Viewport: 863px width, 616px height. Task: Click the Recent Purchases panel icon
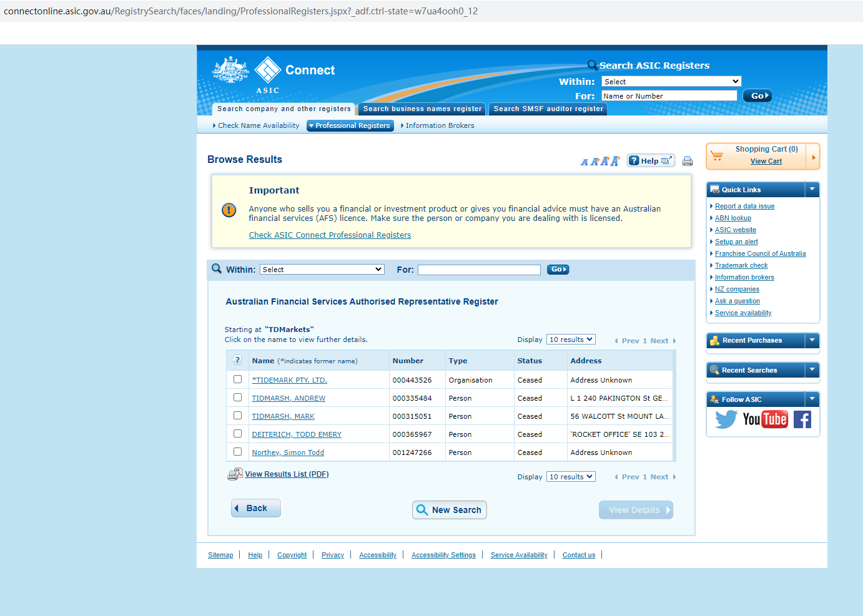[715, 340]
